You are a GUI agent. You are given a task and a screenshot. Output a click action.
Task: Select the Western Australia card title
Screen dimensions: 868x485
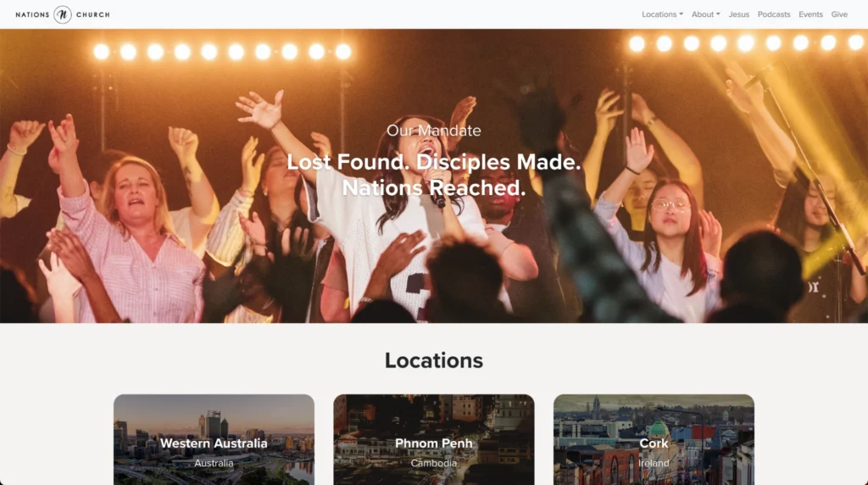point(214,443)
